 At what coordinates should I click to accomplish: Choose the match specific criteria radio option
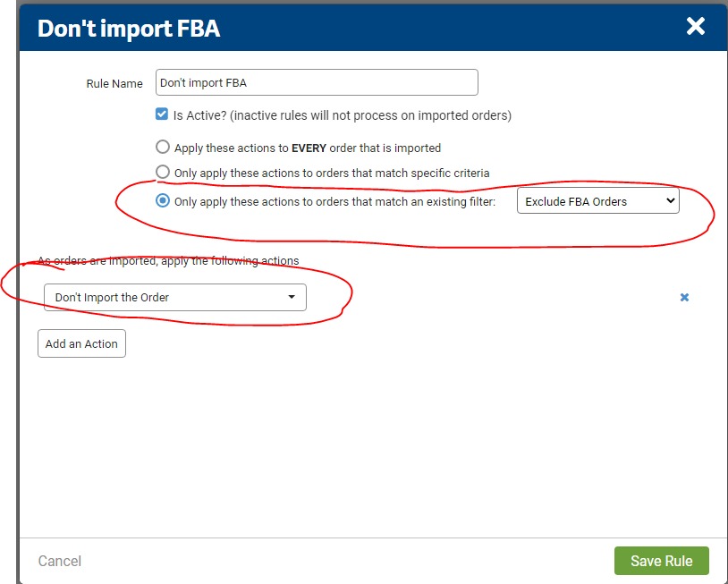[x=163, y=172]
